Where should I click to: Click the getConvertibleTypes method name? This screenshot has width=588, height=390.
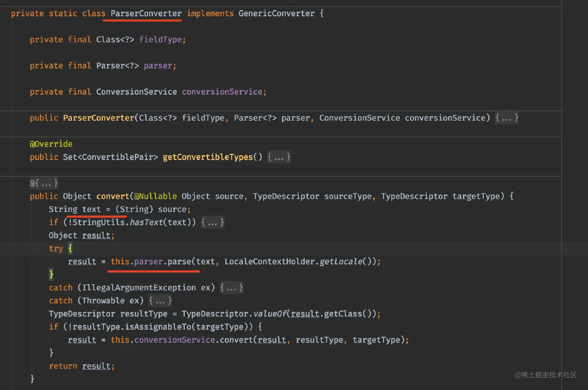(208, 157)
